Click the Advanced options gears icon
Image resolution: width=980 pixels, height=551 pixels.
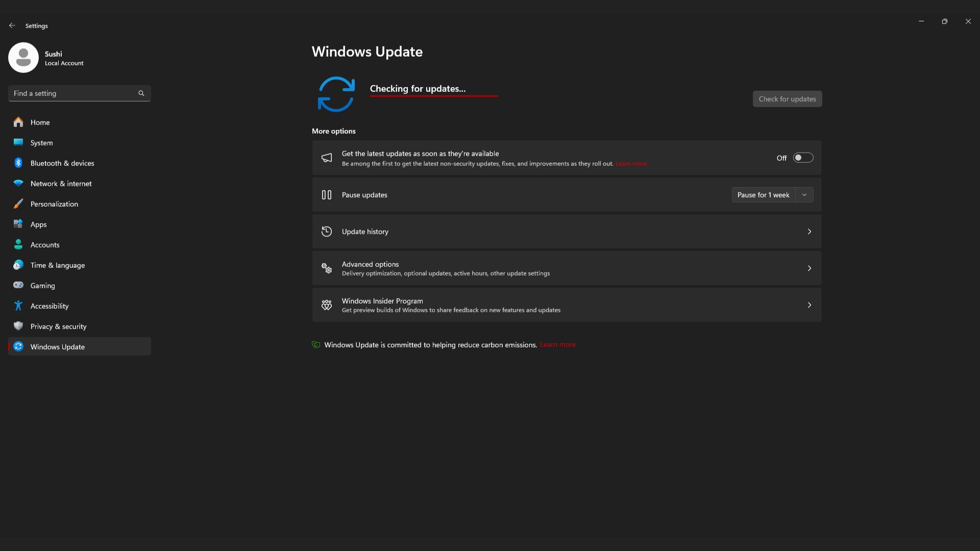point(327,268)
